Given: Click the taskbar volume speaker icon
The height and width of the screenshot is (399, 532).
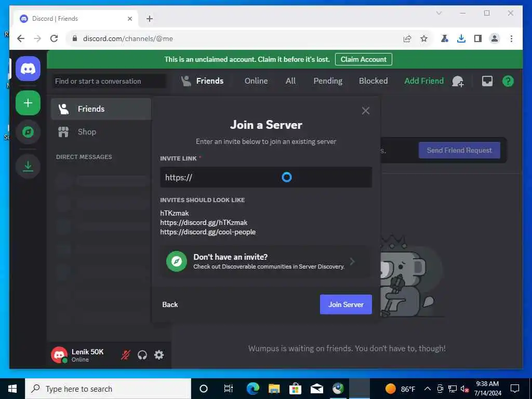Looking at the screenshot, I should click(x=465, y=389).
